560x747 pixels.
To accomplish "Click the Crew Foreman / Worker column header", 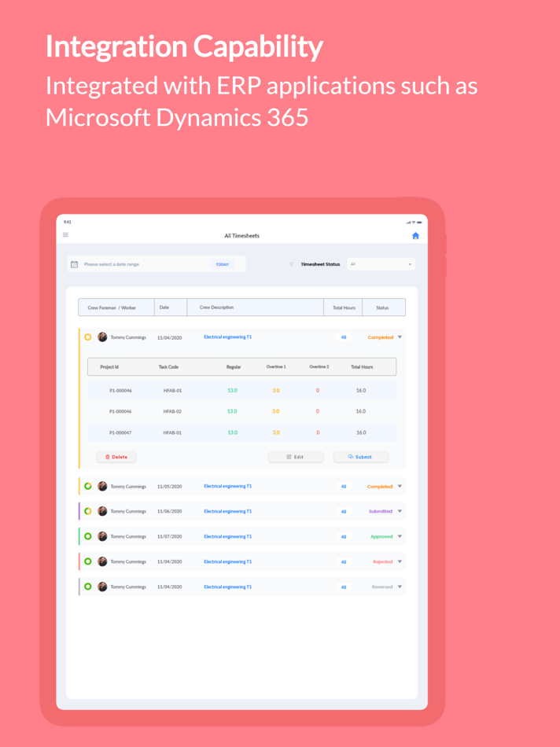I will [x=116, y=307].
